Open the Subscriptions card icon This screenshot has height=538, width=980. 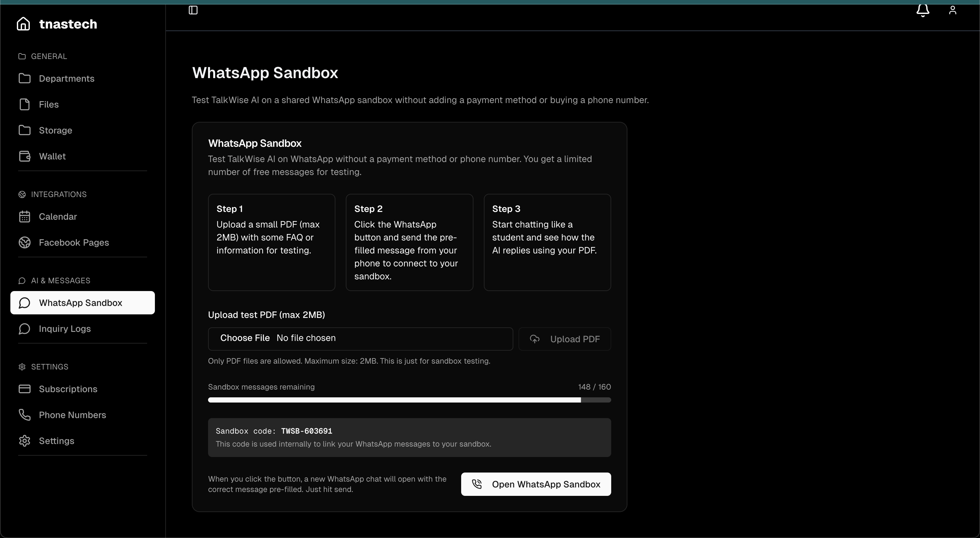24,389
